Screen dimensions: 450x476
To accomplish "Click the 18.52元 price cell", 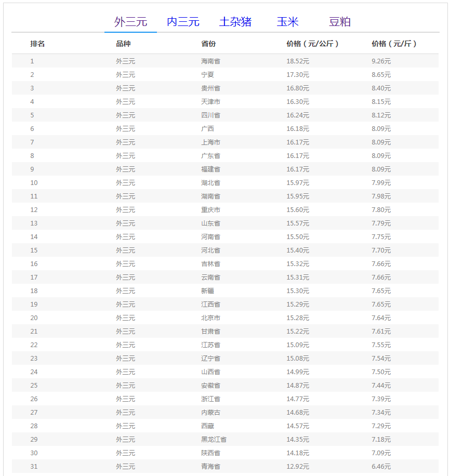I will pyautogui.click(x=298, y=61).
